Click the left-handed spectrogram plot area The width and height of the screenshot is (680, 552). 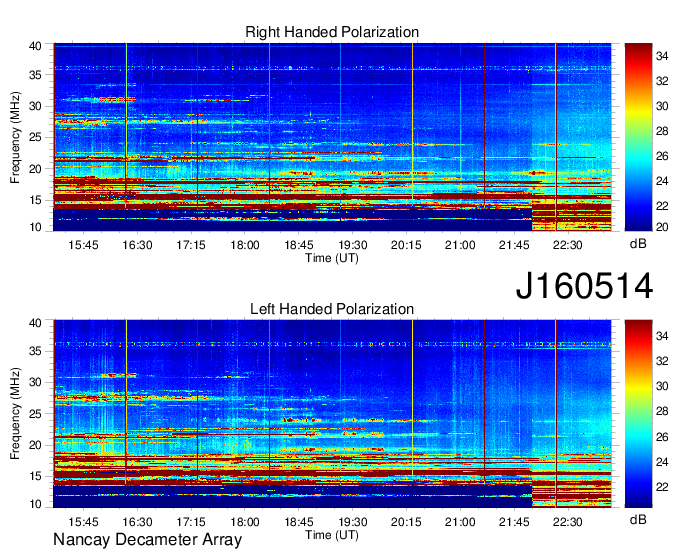click(x=332, y=414)
